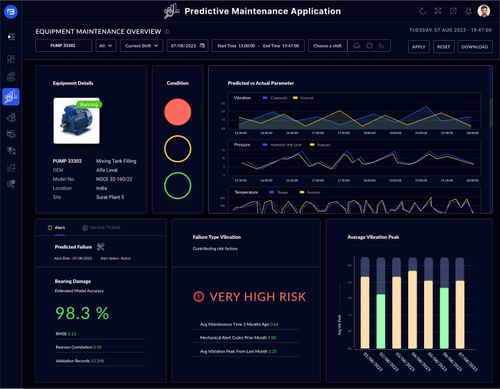Click the green condition indicator circle
This screenshot has height=389, width=500.
click(178, 186)
